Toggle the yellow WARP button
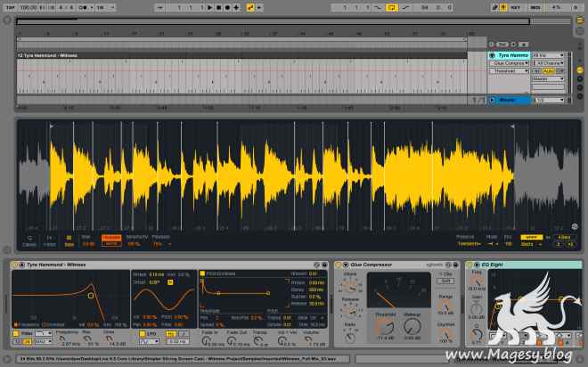588x367 pixels. pyautogui.click(x=531, y=237)
